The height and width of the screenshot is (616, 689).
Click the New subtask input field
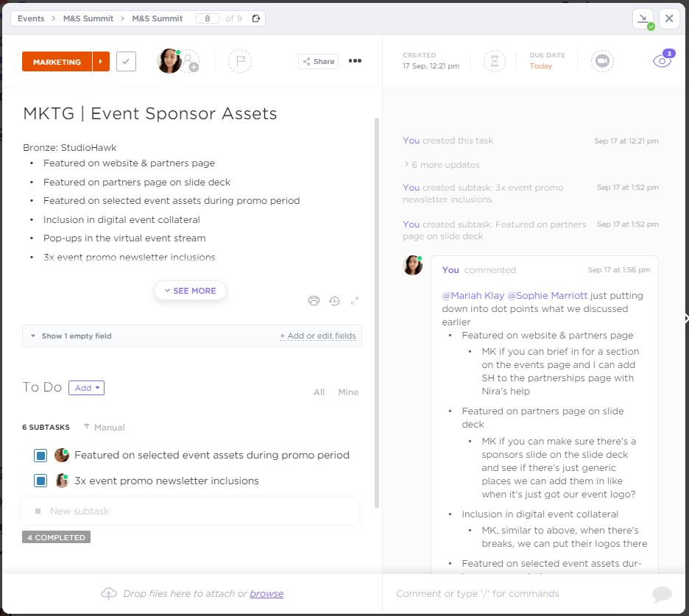pos(191,511)
